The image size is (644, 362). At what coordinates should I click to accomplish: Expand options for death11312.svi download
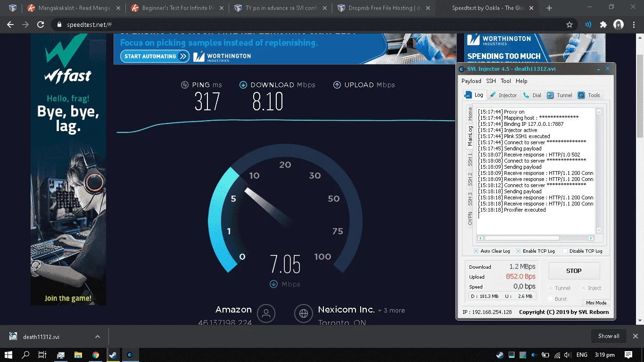[98, 337]
